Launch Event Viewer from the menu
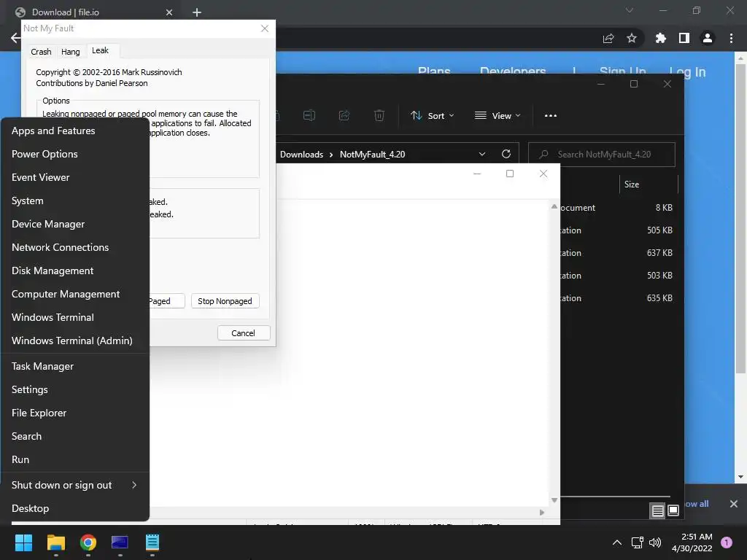This screenshot has height=560, width=747. coord(75,177)
